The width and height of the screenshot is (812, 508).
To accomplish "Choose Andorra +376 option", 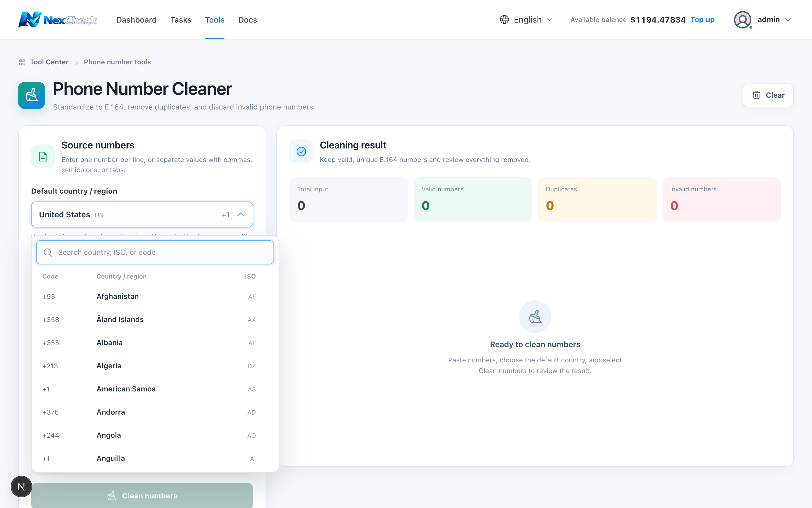I will pos(155,412).
